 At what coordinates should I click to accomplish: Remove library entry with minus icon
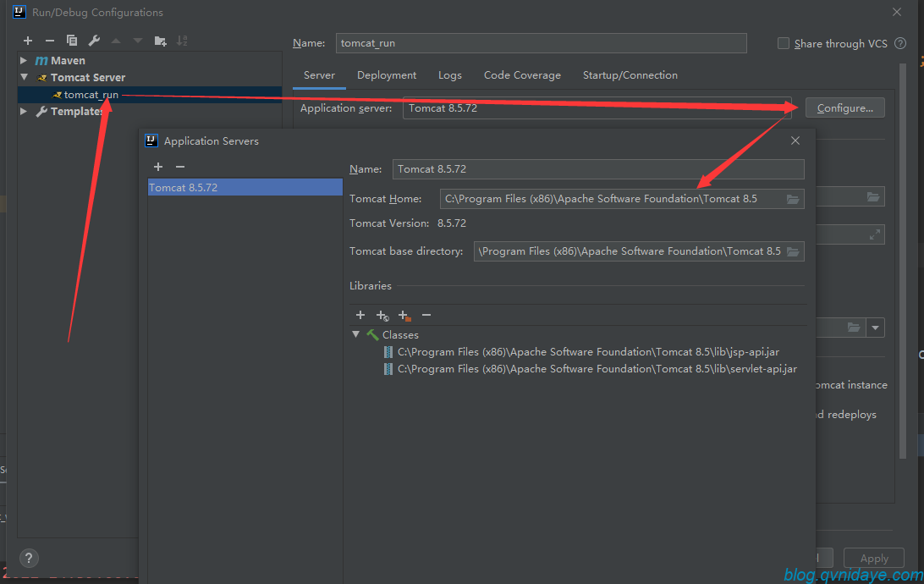pyautogui.click(x=426, y=316)
